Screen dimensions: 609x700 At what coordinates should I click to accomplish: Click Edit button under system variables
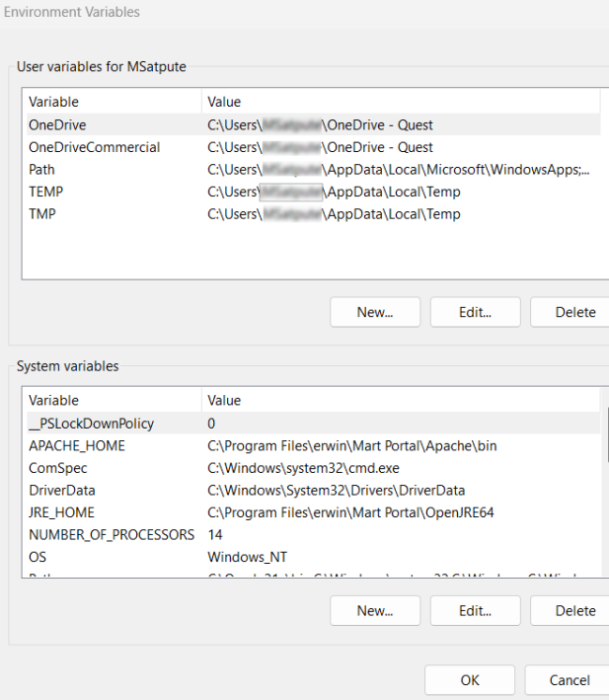[476, 610]
